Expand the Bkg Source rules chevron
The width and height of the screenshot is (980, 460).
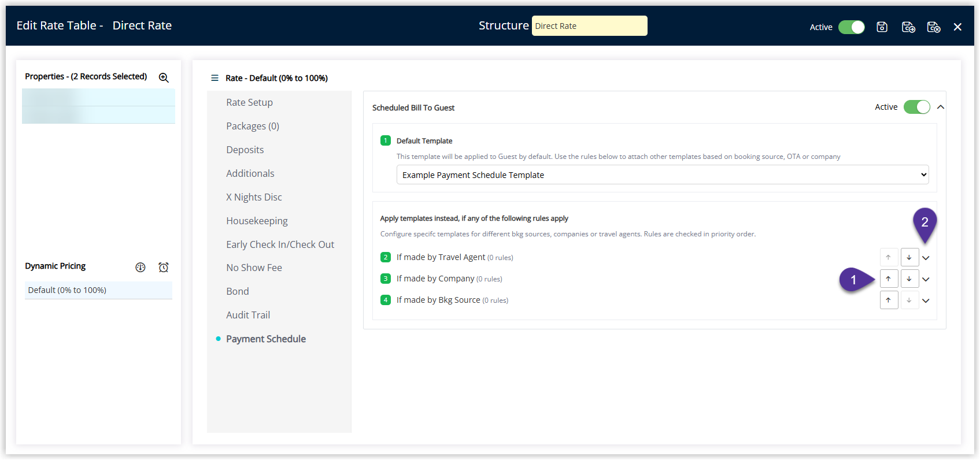click(926, 301)
